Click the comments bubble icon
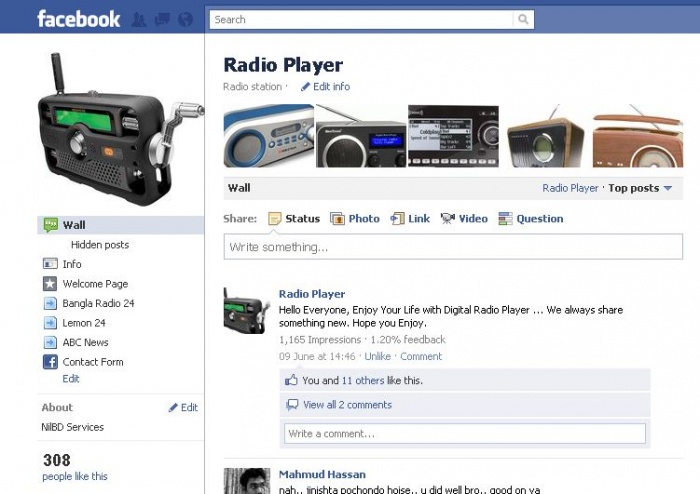Screen dimensions: 700x494 pos(292,405)
